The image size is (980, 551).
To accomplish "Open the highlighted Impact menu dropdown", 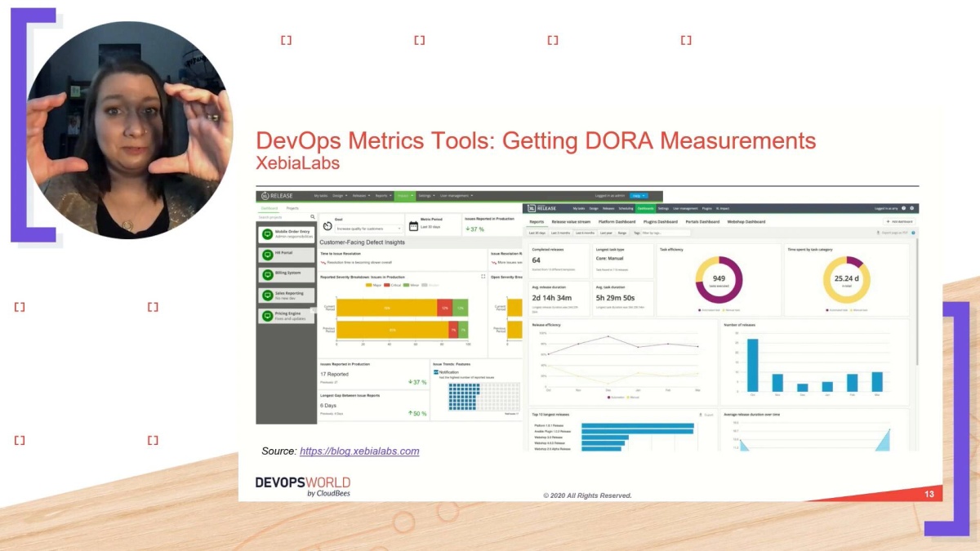I will point(405,195).
